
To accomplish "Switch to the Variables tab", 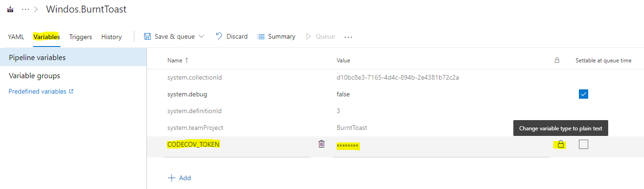I will click(x=46, y=37).
